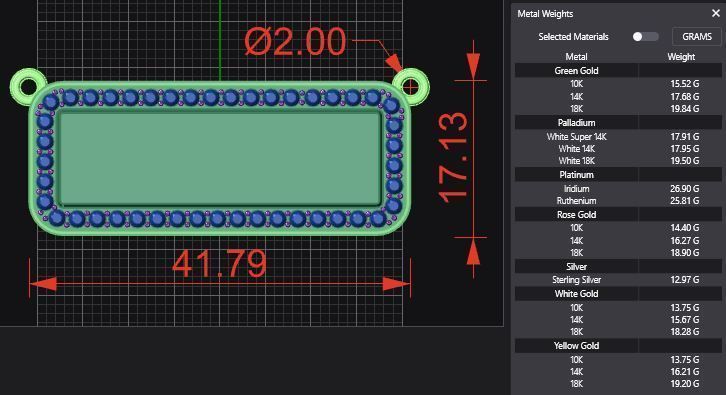Select the White 18K palladium row
This screenshot has height=395, width=726.
click(x=618, y=161)
